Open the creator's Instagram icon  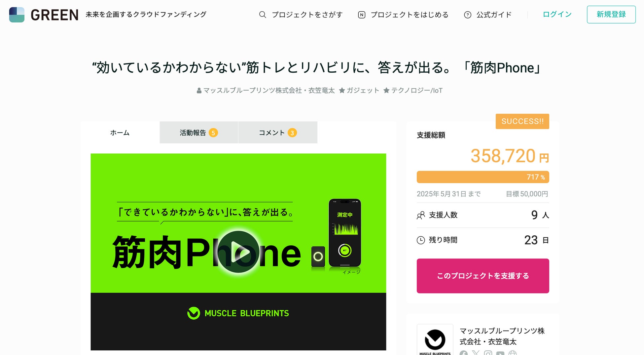488,353
